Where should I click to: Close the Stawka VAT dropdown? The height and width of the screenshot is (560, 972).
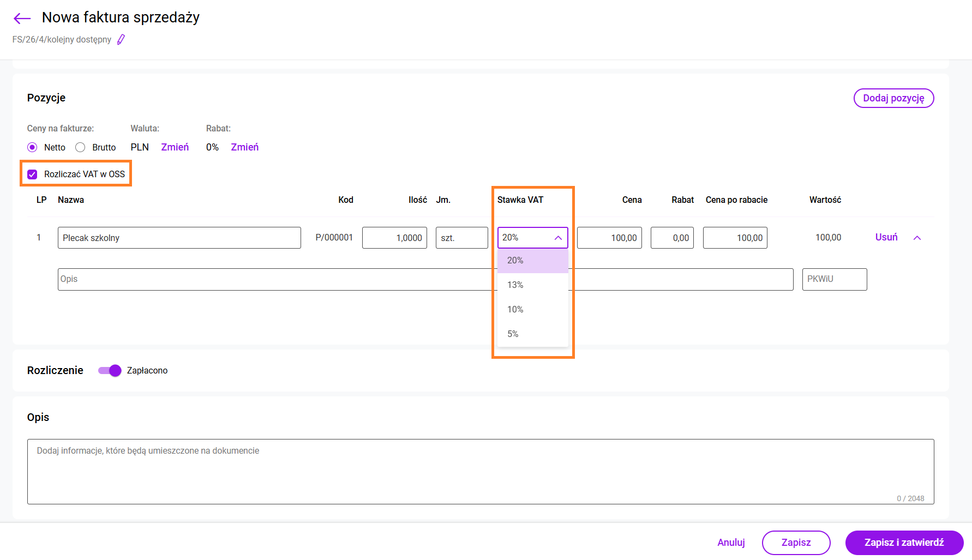pyautogui.click(x=557, y=238)
